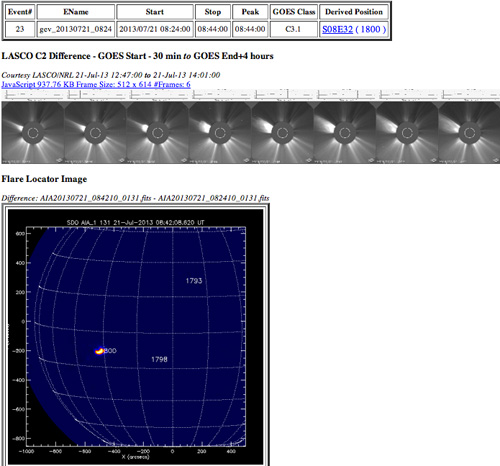Click the bright flare spot on solar disk
Viewport: 500px width, 466px height.
click(99, 351)
